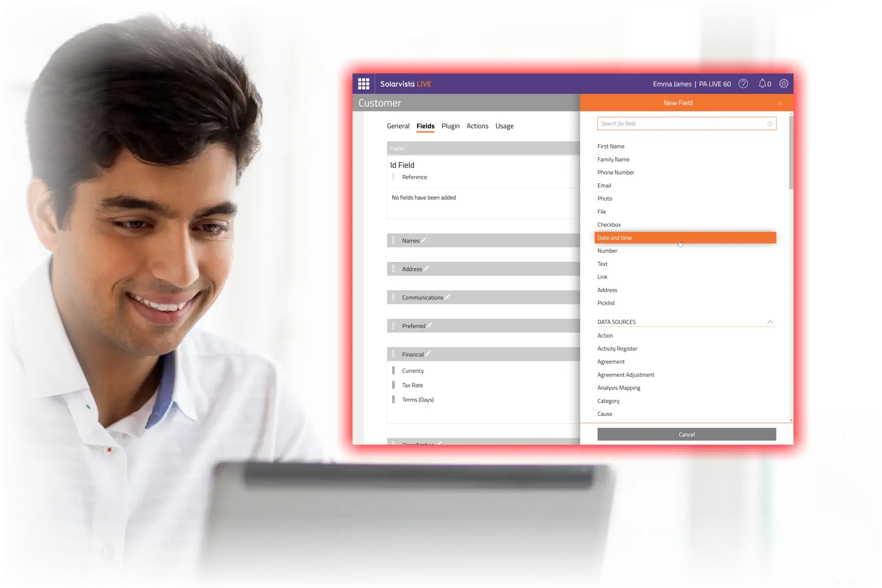
Task: Toggle the Id Field Reference checkbox
Action: 394,176
